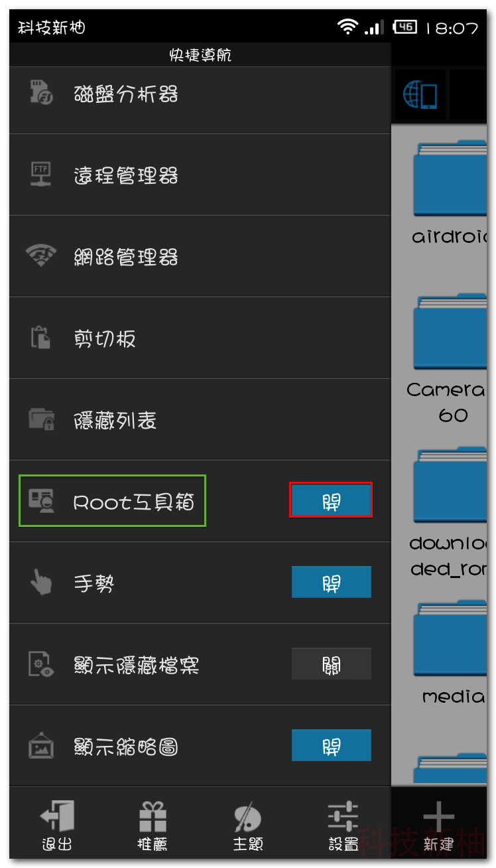Tap the network device globe icon
Image resolution: width=496 pixels, height=868 pixels.
pos(420,94)
